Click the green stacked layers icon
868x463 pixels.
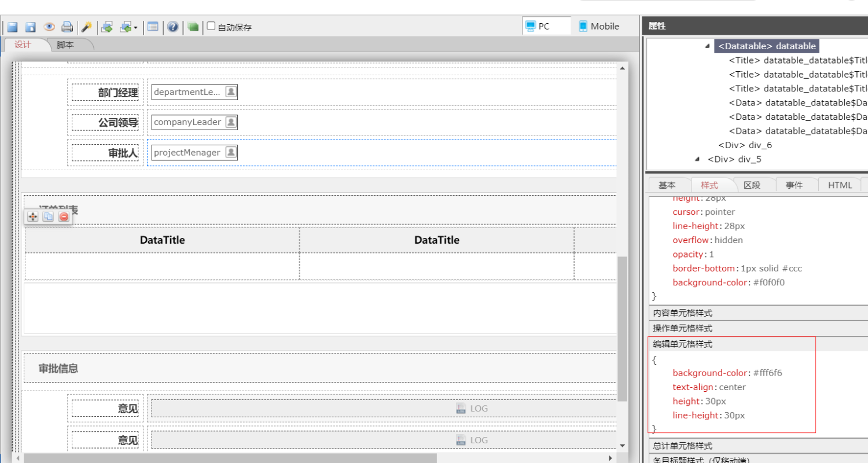coord(193,27)
